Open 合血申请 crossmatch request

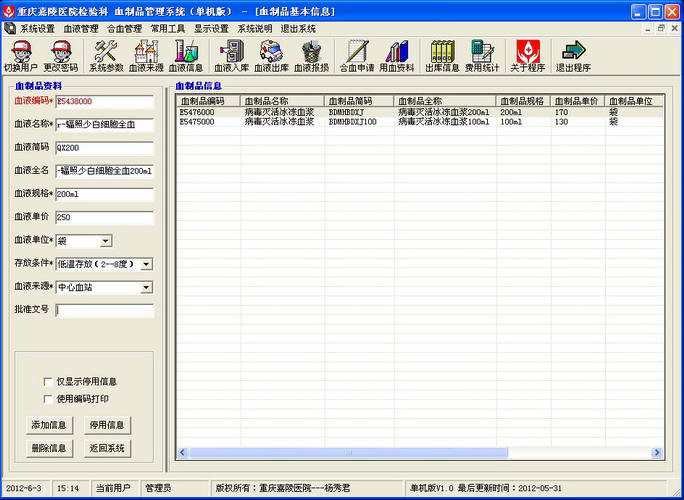coord(357,56)
